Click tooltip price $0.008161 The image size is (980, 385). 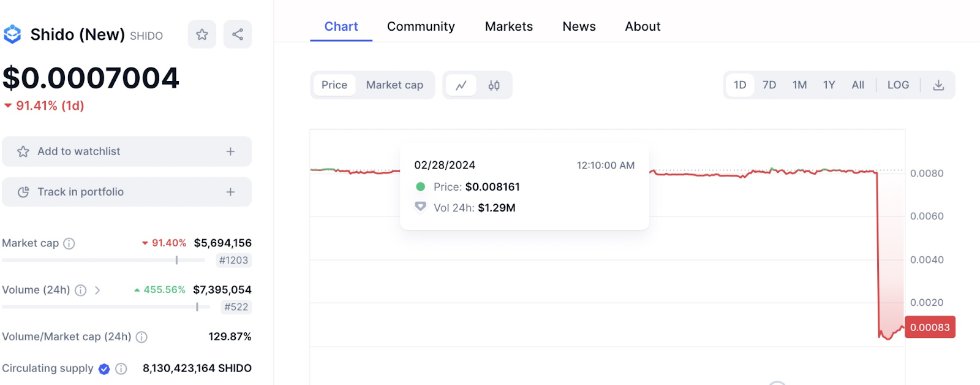tap(492, 187)
